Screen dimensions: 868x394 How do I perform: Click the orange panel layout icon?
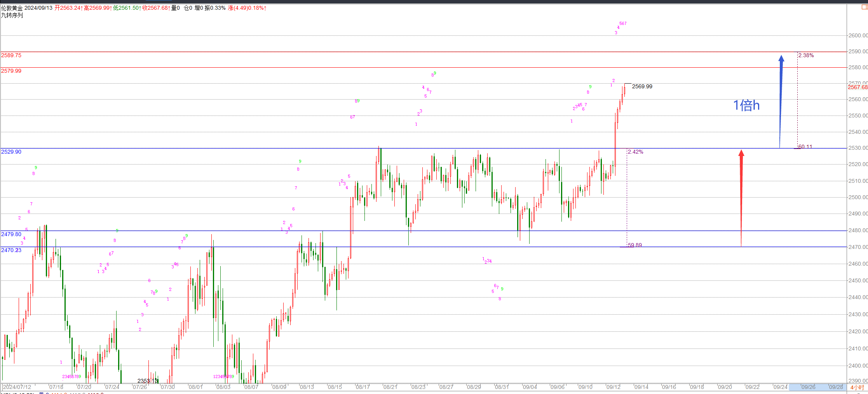(865, 7)
